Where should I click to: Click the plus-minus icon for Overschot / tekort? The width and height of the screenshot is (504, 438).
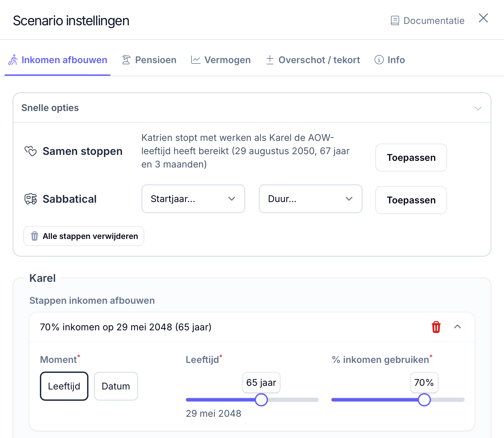coord(270,60)
